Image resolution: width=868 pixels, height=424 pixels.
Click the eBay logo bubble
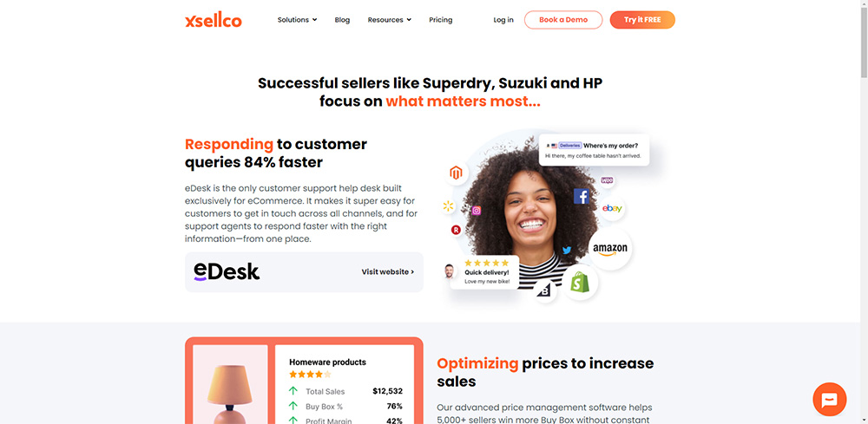coord(612,208)
